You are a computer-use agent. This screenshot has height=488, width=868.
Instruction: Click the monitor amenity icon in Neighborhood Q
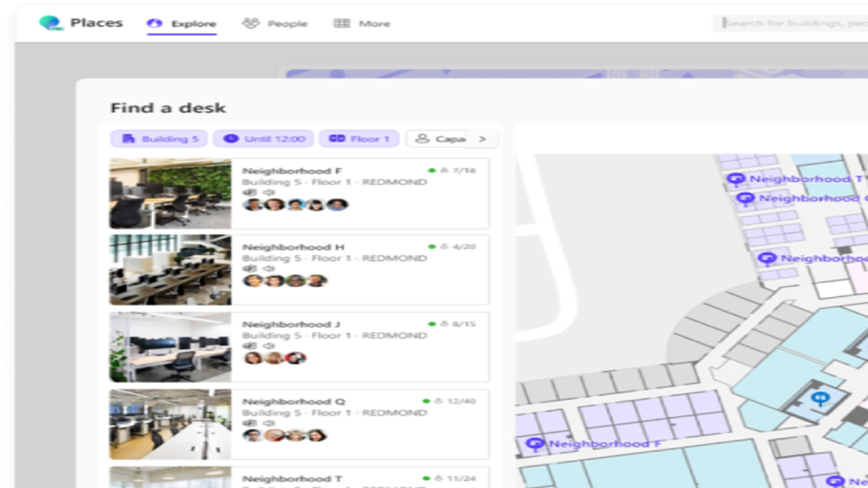[250, 423]
